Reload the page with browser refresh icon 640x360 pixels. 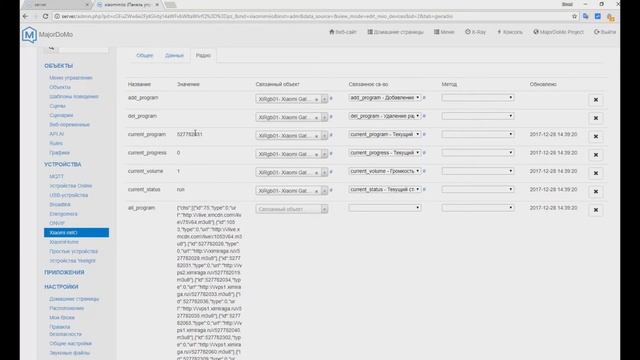click(x=45, y=16)
